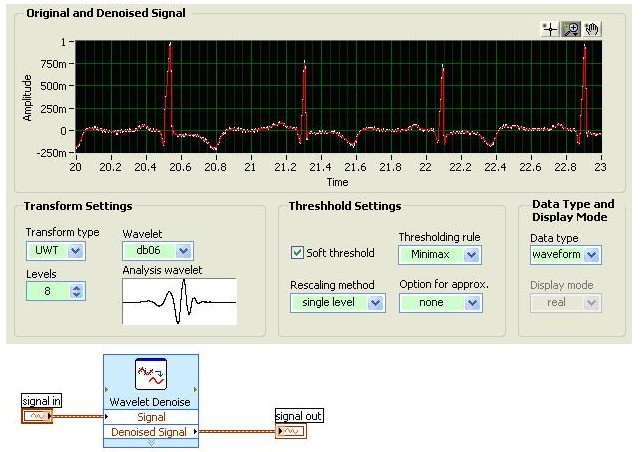Select the crosshair cursor tool on graph palette

[x=549, y=29]
